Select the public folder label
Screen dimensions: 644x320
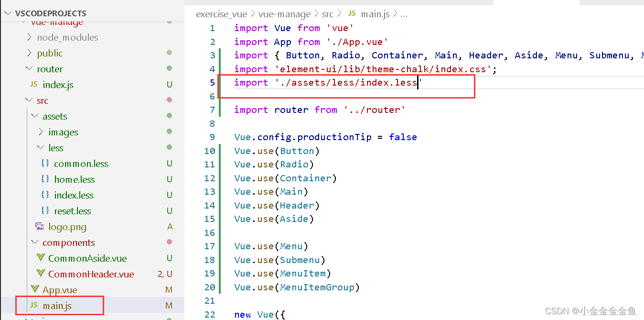coord(50,53)
